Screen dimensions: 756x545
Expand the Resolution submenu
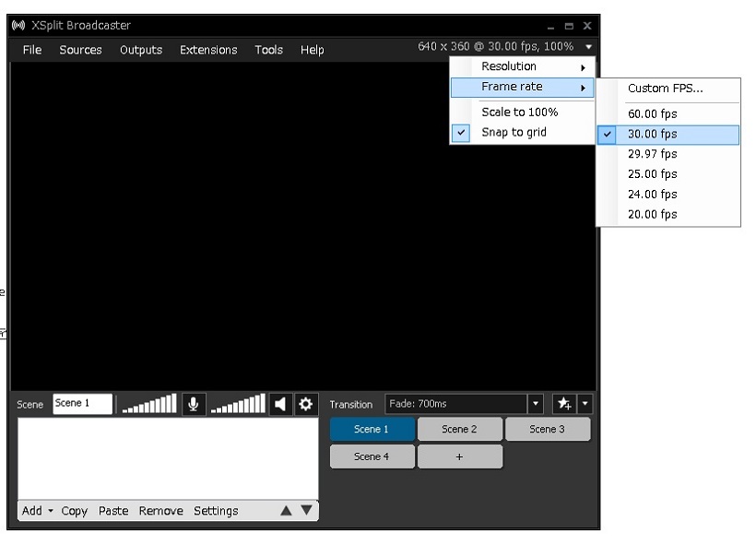click(522, 66)
